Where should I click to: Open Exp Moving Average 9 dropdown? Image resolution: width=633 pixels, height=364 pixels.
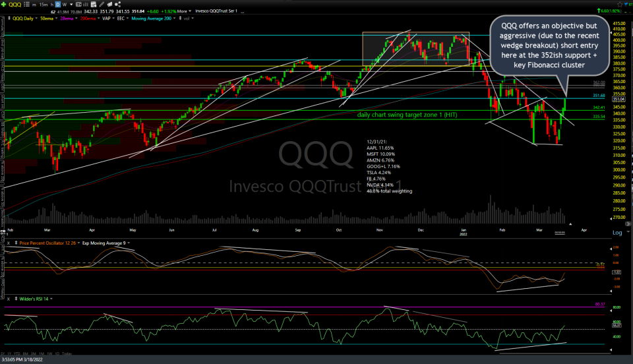click(129, 243)
